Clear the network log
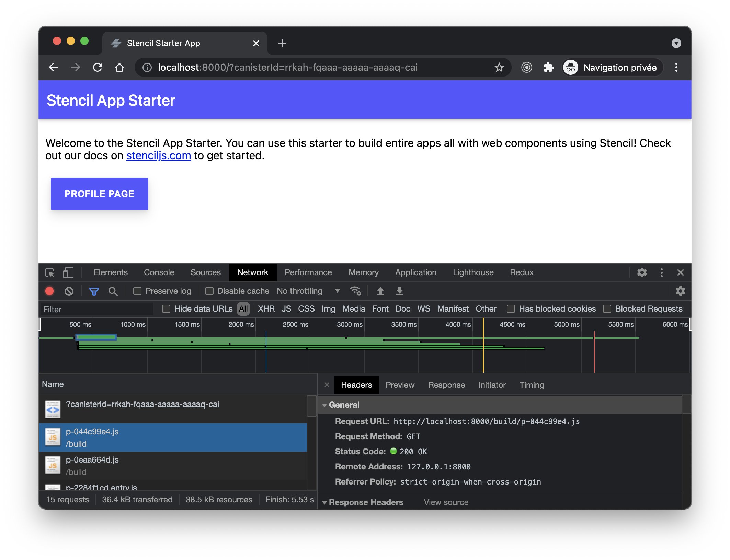This screenshot has width=730, height=560. point(69,291)
